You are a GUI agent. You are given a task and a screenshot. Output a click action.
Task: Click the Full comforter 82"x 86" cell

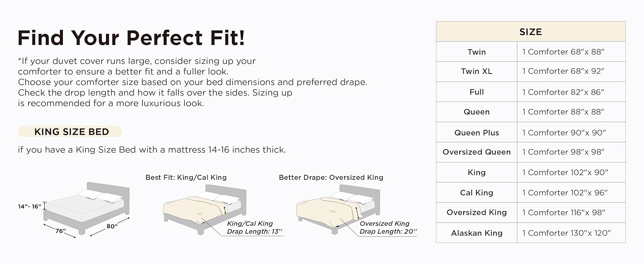click(x=563, y=92)
